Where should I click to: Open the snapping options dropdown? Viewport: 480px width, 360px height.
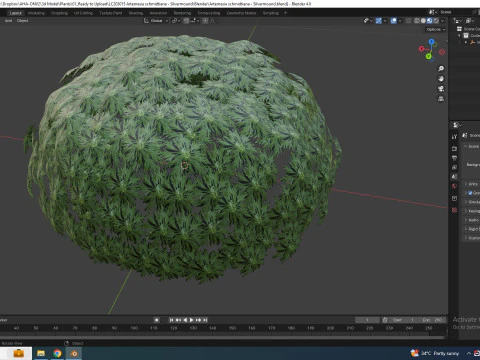click(195, 21)
